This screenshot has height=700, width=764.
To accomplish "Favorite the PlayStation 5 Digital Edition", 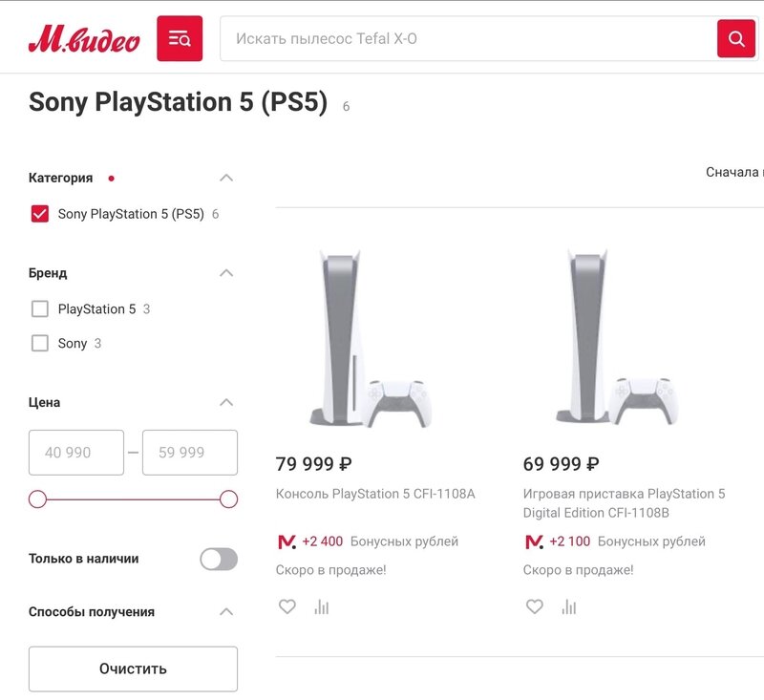I will 535,606.
